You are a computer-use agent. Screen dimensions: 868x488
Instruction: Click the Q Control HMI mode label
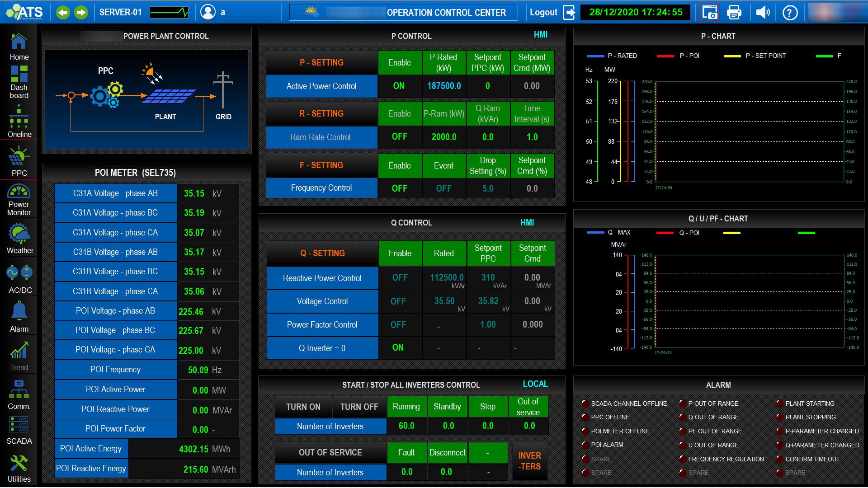tap(527, 222)
